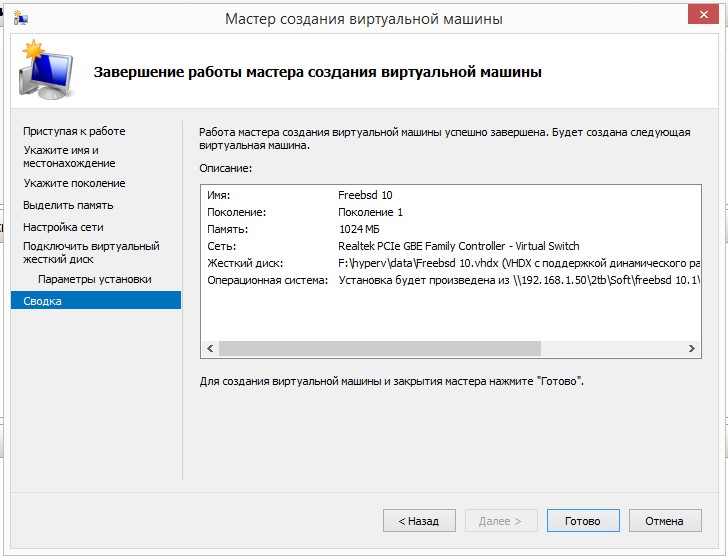Image resolution: width=728 pixels, height=557 pixels.
Task: Click the Установка будет произведена OS line
Action: click(x=519, y=280)
